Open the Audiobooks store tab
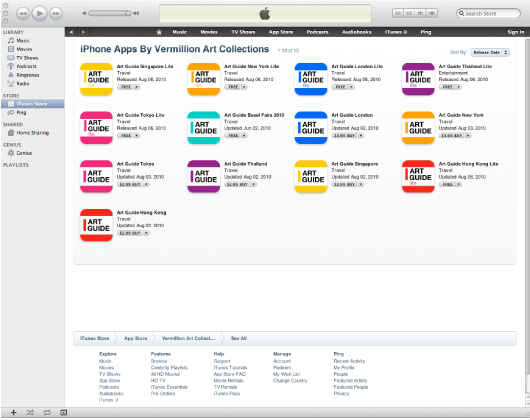530x420 pixels. (x=357, y=32)
